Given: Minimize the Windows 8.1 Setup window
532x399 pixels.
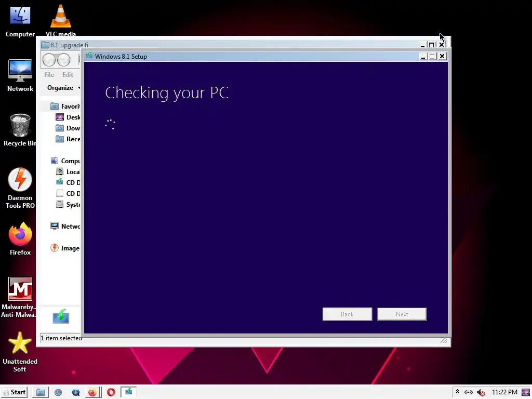Looking at the screenshot, I should click(x=423, y=56).
